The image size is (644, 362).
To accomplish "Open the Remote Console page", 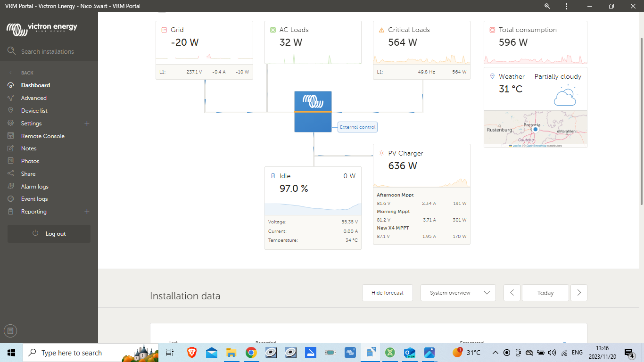I will (43, 136).
